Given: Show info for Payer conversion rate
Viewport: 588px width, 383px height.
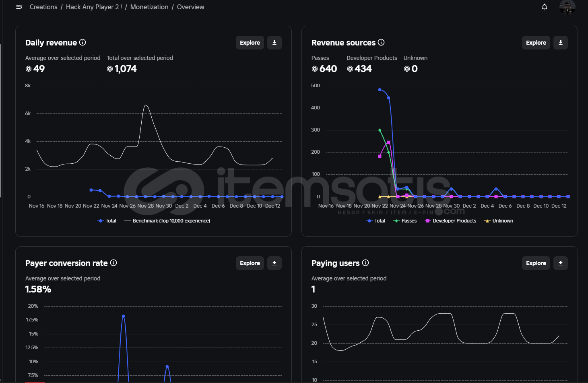Looking at the screenshot, I should (113, 263).
